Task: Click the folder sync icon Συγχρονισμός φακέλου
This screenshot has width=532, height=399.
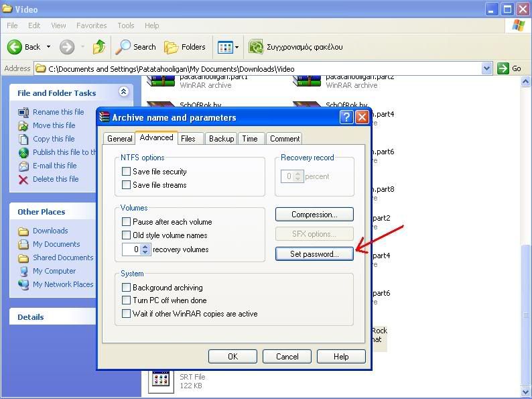Action: (256, 47)
